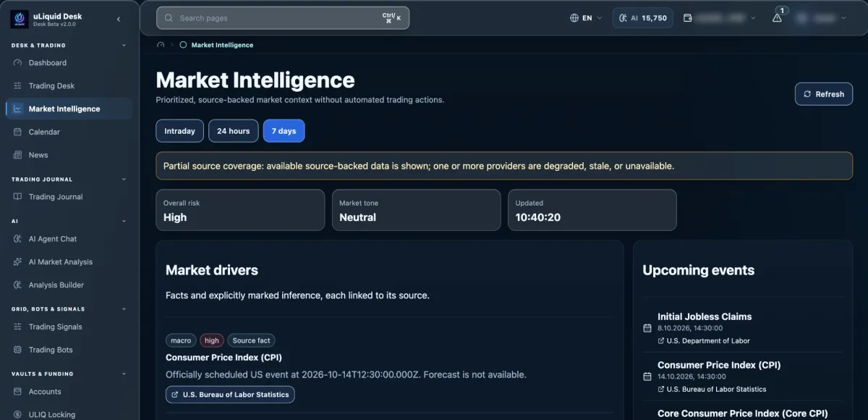
Task: Collapse the Desk & Trading section
Action: coord(124,45)
